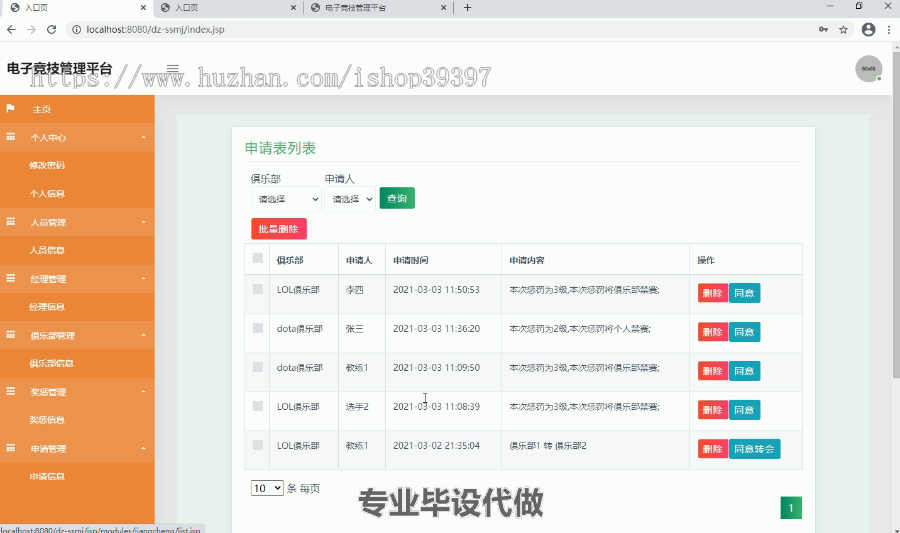
Task: Collapse the 申请管理 menu arrow
Action: pyautogui.click(x=143, y=448)
